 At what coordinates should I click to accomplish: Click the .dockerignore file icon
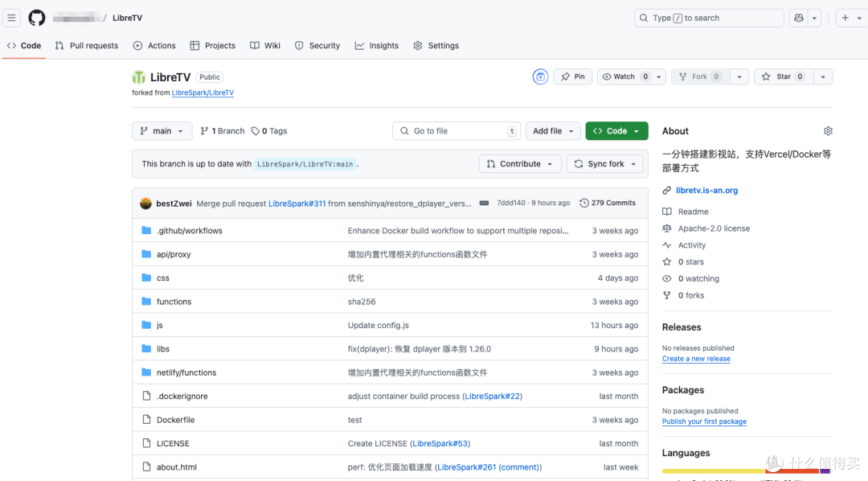146,396
